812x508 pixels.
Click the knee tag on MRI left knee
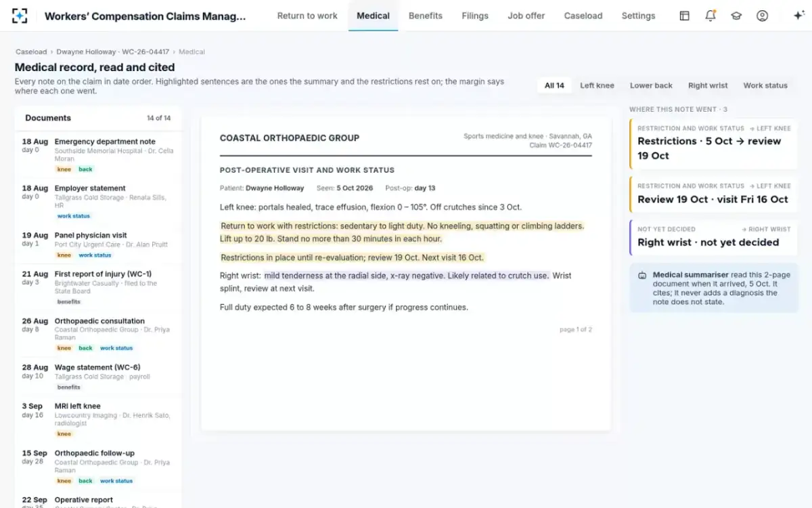pyautogui.click(x=64, y=433)
